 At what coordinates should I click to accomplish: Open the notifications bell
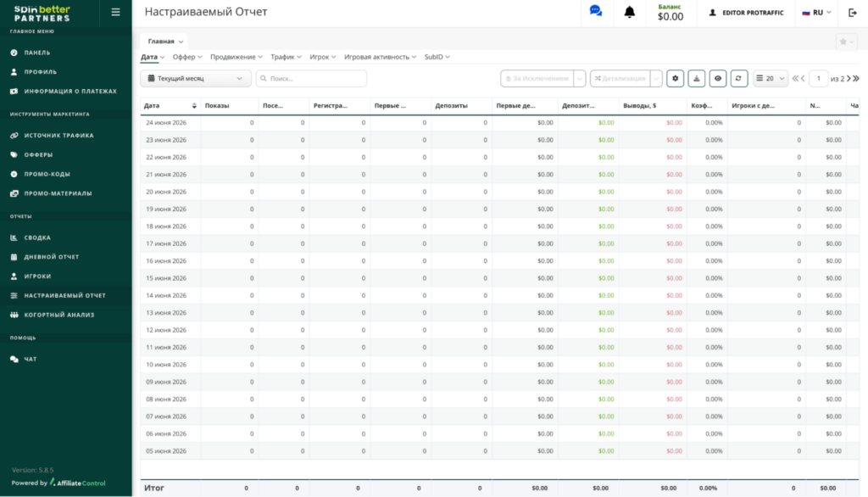pos(630,12)
